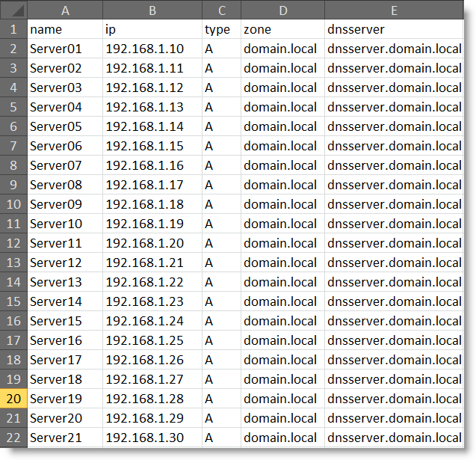Click IP cell 192.168.1.26
The height and width of the screenshot is (460, 476).
pos(152,360)
